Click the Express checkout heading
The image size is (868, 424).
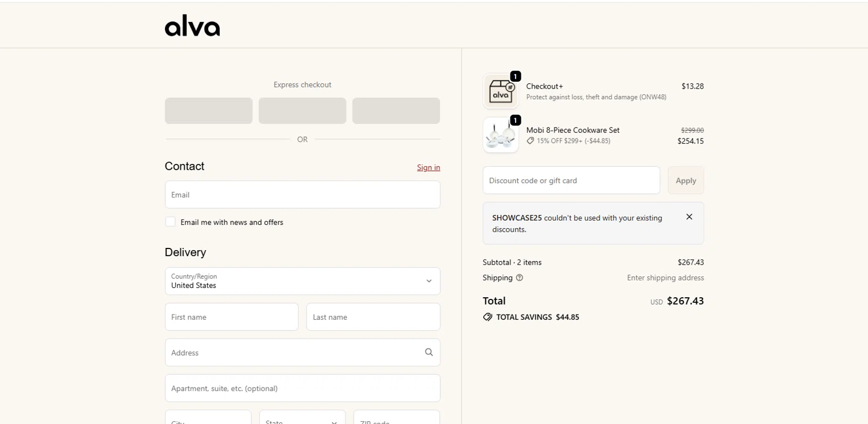coord(303,85)
